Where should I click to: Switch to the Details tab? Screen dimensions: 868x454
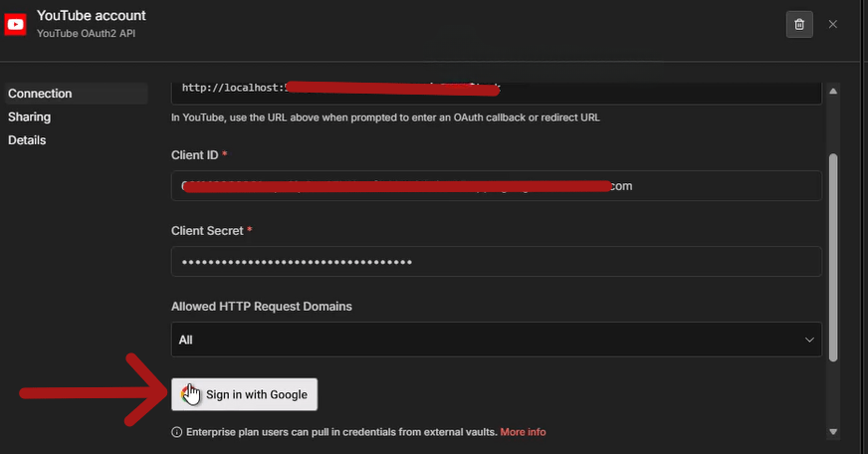[27, 140]
